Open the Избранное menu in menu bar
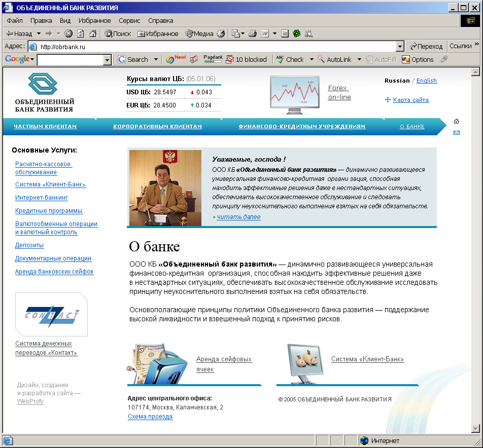The width and height of the screenshot is (483, 448). (x=94, y=21)
